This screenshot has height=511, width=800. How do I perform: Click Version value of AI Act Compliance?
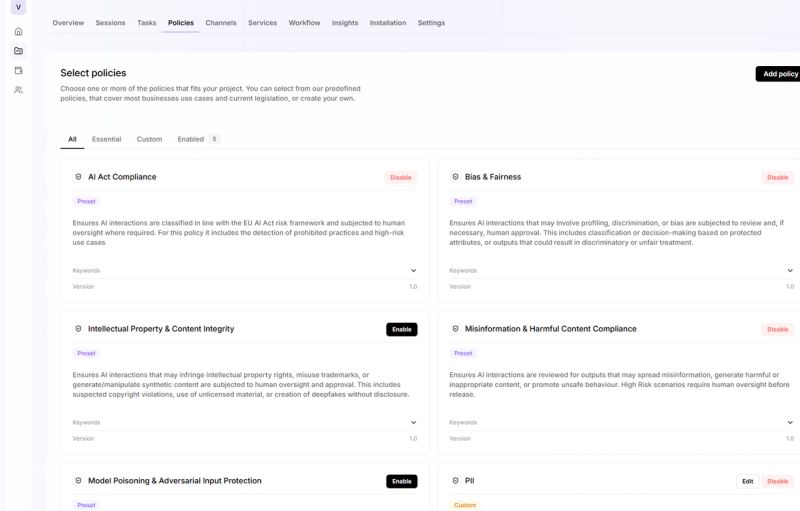[413, 287]
